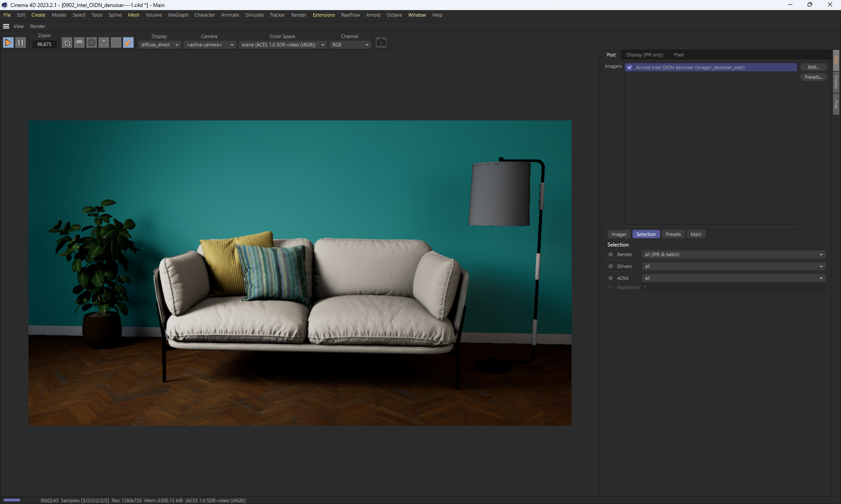This screenshot has width=841, height=504.
Task: Disable the Arnold Intel OIDN denoiser checkbox
Action: point(629,67)
